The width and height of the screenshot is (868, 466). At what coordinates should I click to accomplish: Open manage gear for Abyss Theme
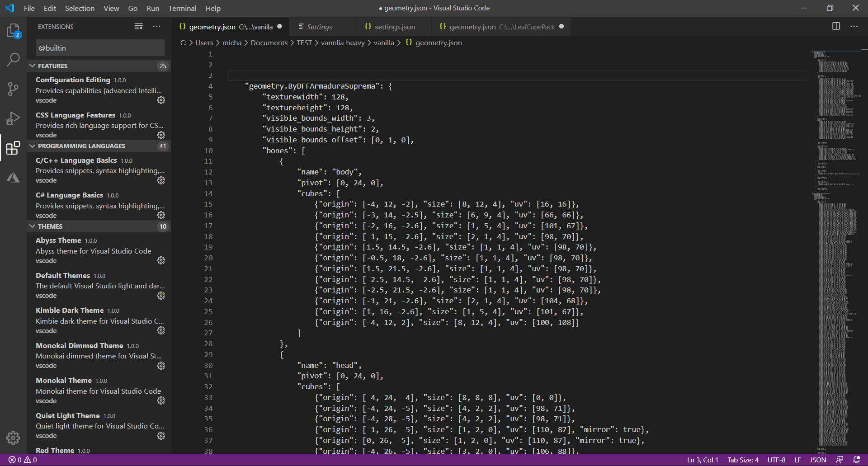[161, 260]
